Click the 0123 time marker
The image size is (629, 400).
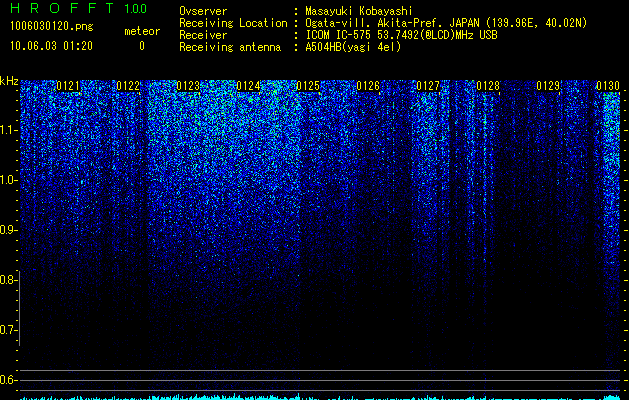pyautogui.click(x=188, y=86)
